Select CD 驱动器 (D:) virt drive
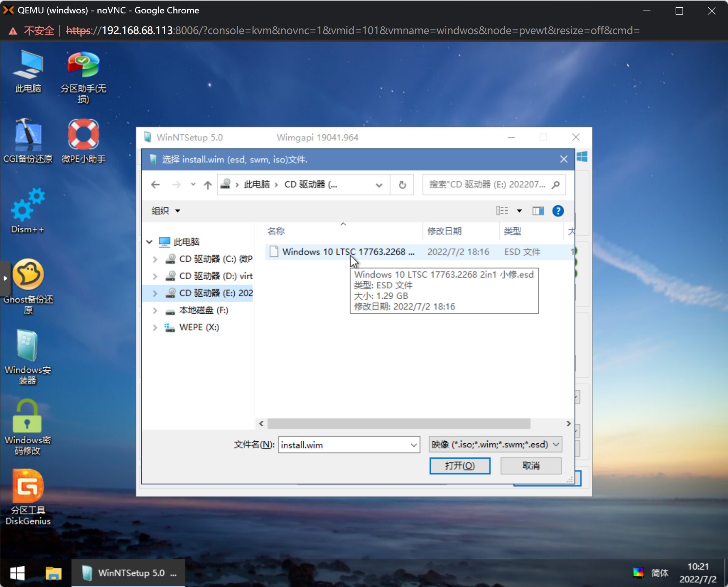Screen dimensions: 728x587 (x=209, y=276)
